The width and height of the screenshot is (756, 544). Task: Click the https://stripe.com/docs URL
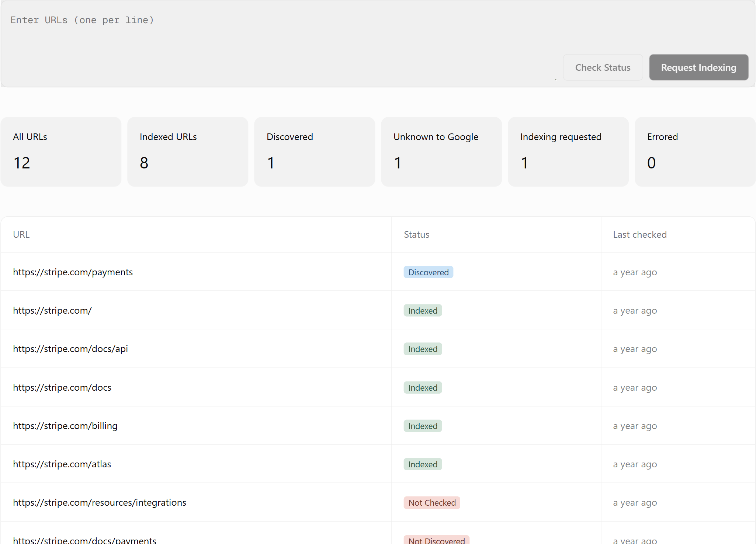[62, 387]
